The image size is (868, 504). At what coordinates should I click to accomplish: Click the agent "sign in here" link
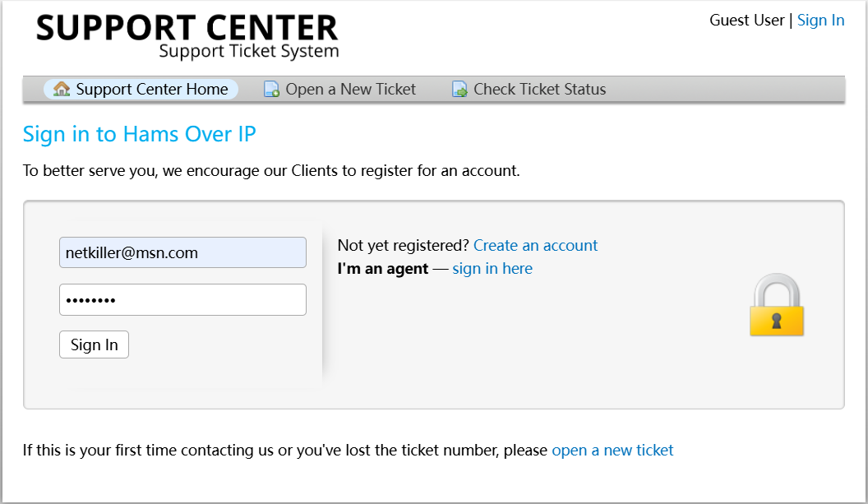pos(492,269)
